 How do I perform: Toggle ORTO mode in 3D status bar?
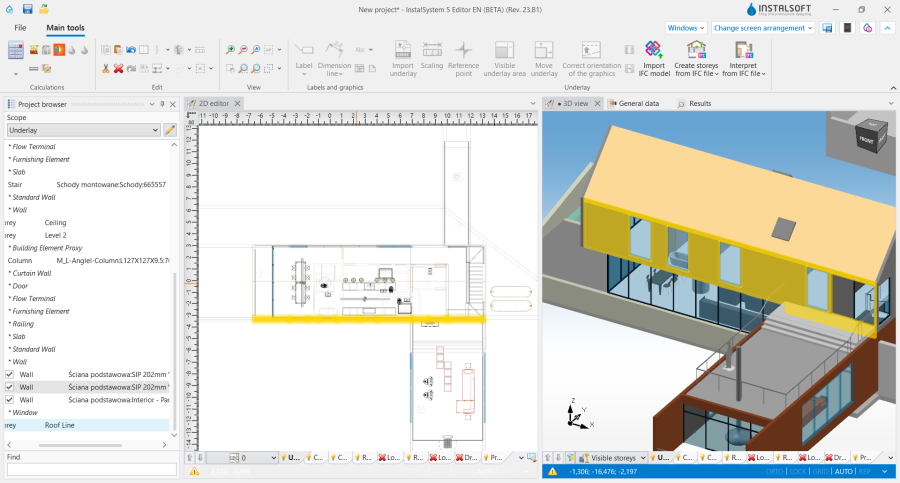[x=774, y=472]
